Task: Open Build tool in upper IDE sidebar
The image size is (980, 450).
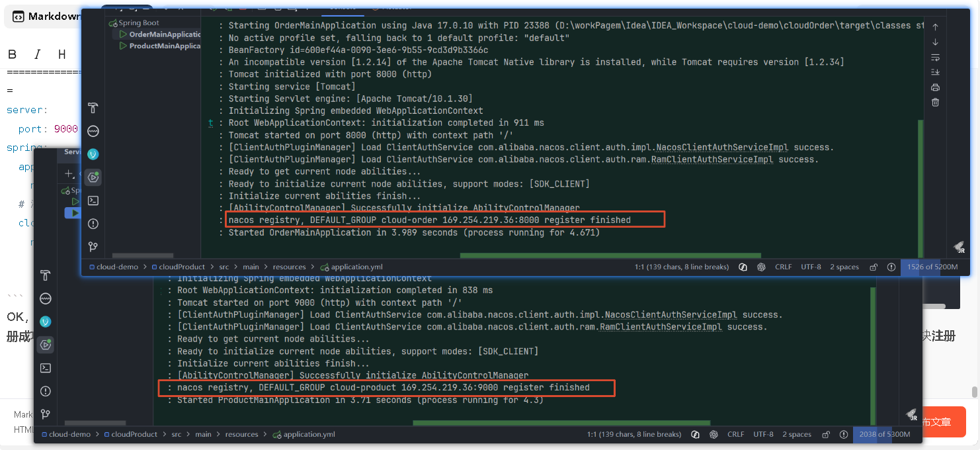Action: point(93,108)
